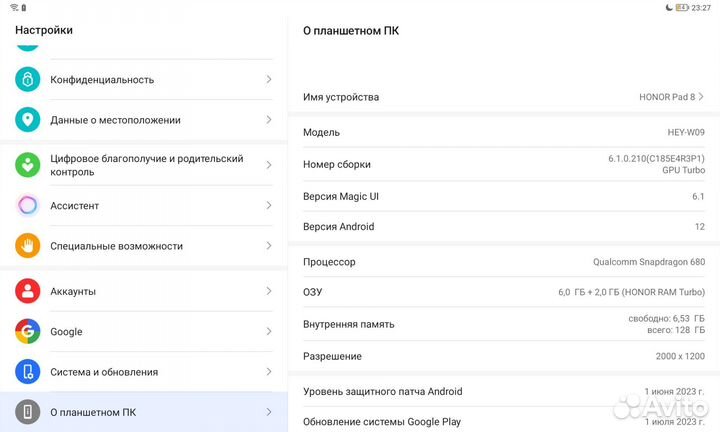Screen dimensions: 720x432
Task: Tap the HEY-W09 model value
Action: [x=686, y=132]
